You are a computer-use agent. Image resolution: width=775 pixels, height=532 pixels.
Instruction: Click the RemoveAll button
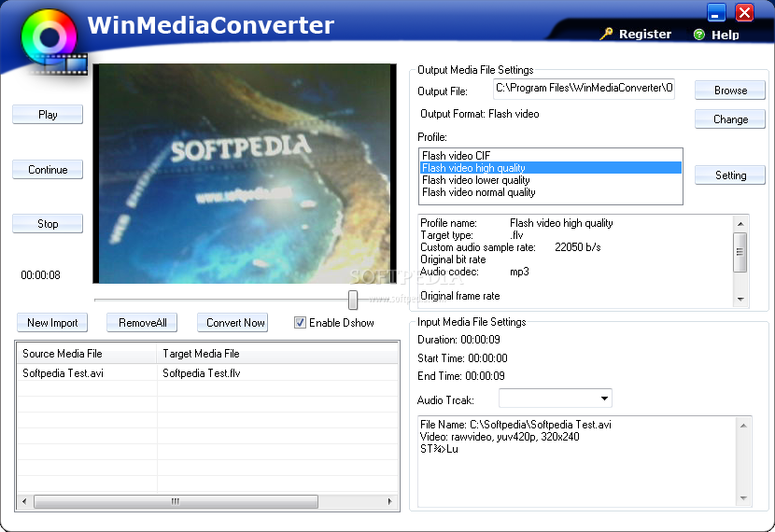(x=142, y=323)
